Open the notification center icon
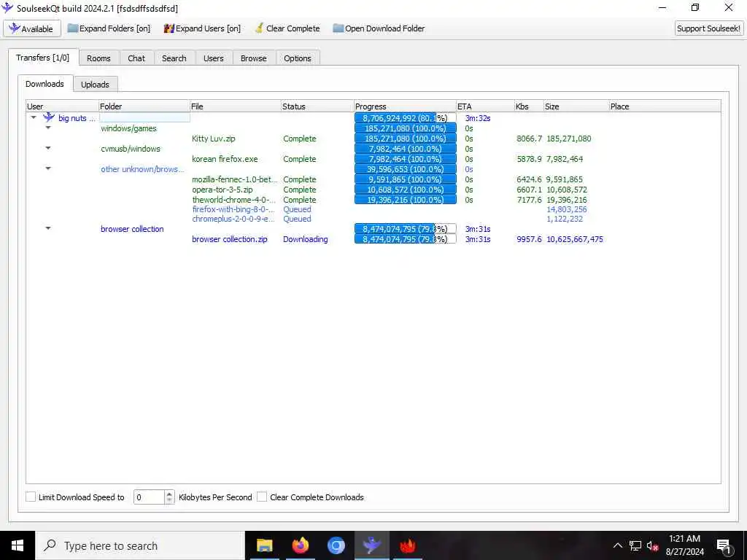Viewport: 747px width, 560px height. click(x=724, y=546)
